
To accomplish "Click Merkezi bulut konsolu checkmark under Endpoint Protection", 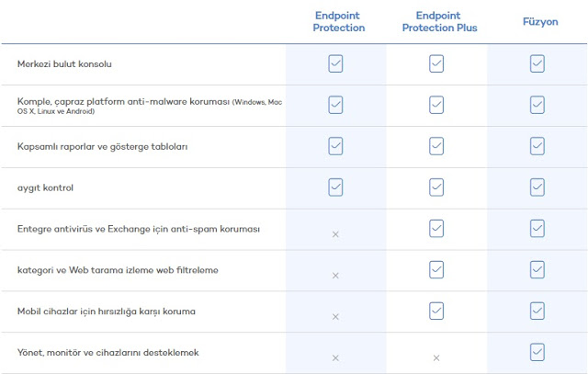I will (335, 63).
